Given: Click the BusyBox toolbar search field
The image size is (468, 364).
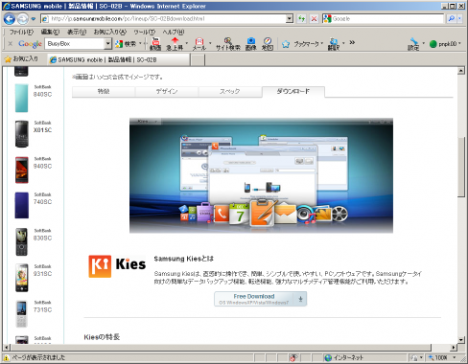Looking at the screenshot, I should 75,43.
